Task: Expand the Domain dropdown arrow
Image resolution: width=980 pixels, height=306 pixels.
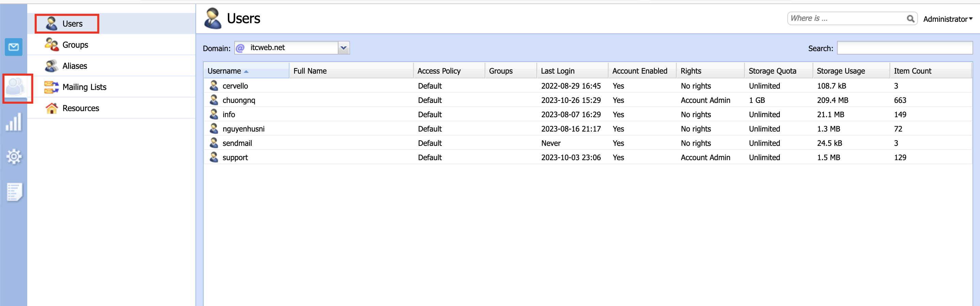Action: [x=344, y=48]
